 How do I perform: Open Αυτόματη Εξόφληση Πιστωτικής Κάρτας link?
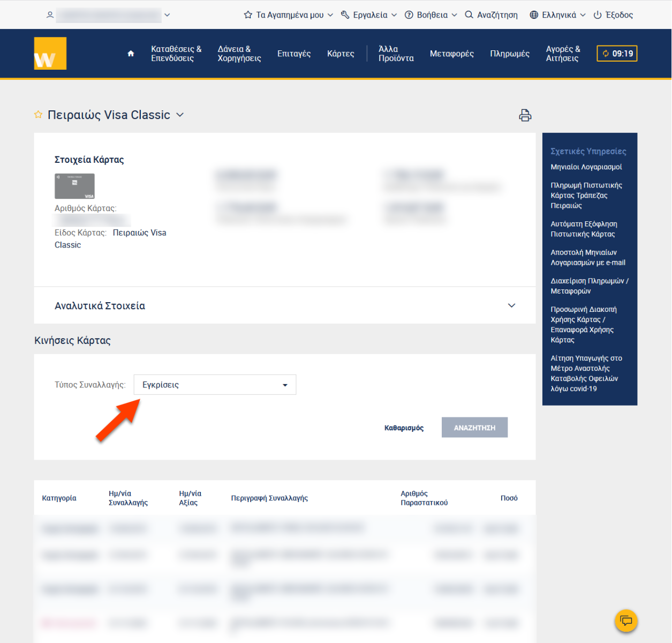point(584,229)
